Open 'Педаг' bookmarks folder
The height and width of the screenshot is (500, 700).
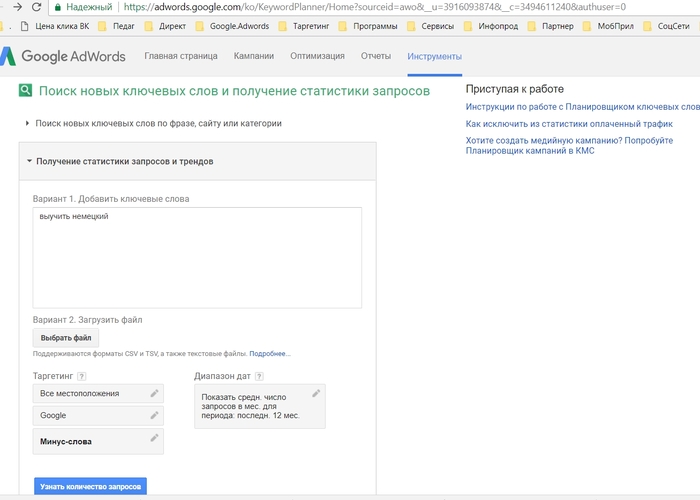[117, 26]
